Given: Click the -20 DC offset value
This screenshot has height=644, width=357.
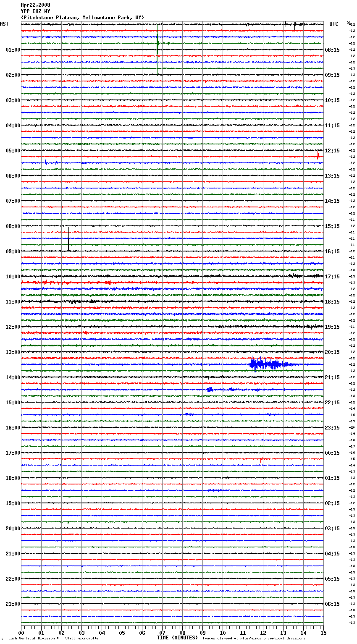Looking at the screenshot, I should pyautogui.click(x=352, y=428).
